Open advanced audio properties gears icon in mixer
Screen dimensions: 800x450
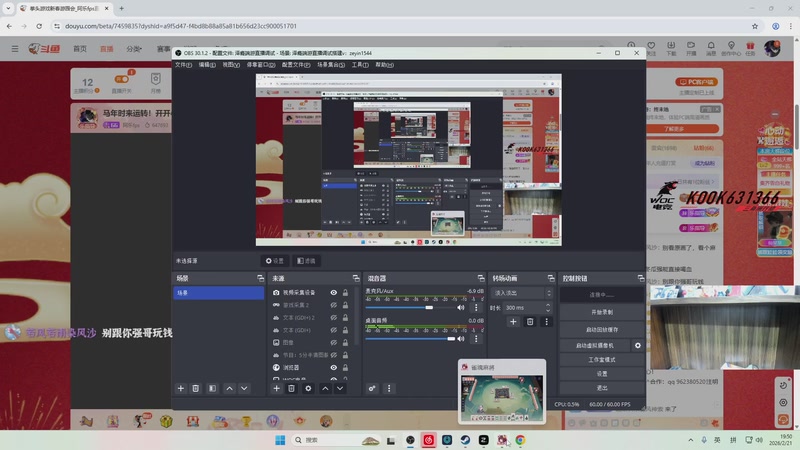coord(372,388)
